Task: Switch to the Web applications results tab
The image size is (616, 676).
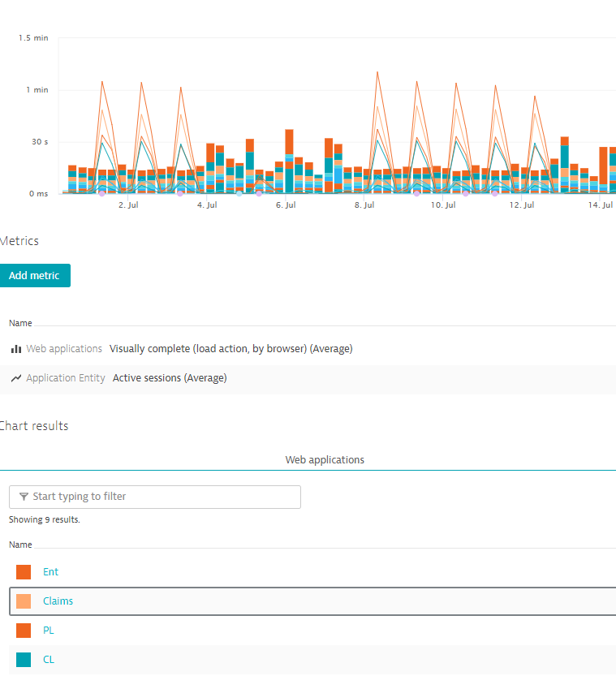Action: [325, 460]
